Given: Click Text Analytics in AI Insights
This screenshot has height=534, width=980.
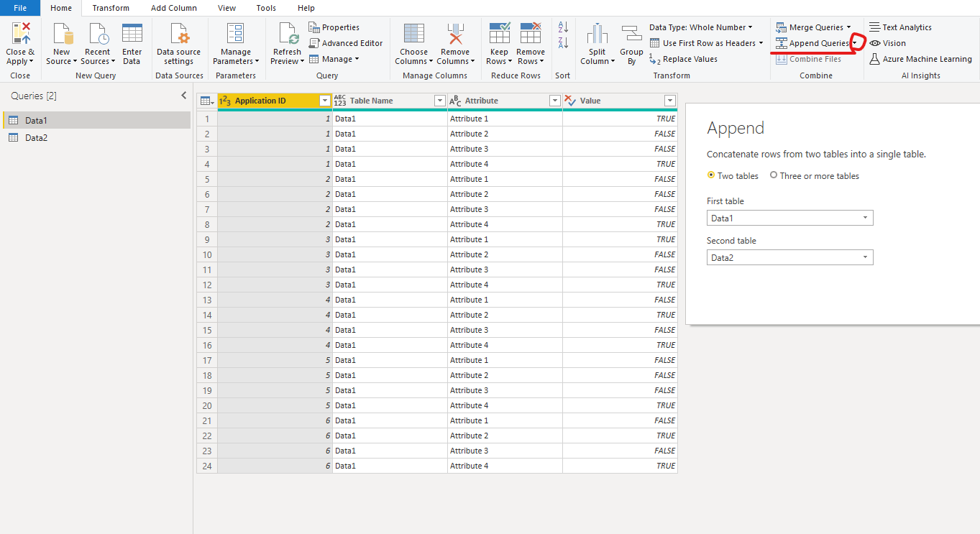Looking at the screenshot, I should (900, 27).
